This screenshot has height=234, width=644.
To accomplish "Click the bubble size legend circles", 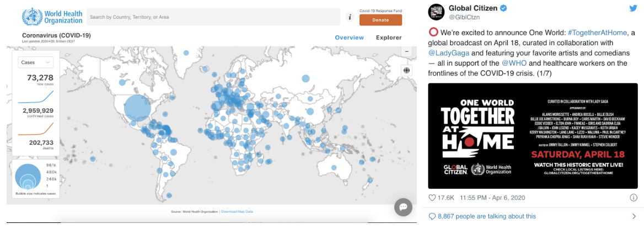I will [28, 177].
